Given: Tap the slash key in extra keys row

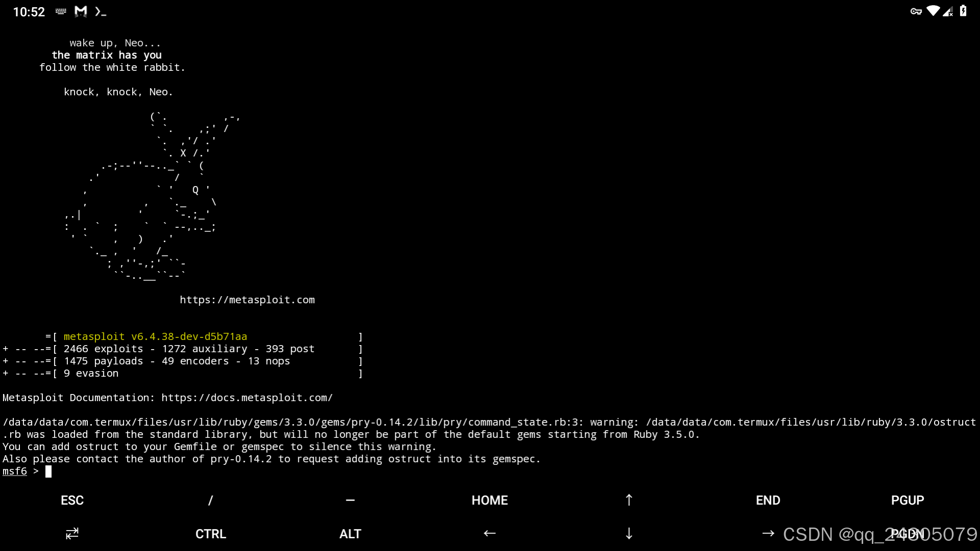Looking at the screenshot, I should [210, 501].
